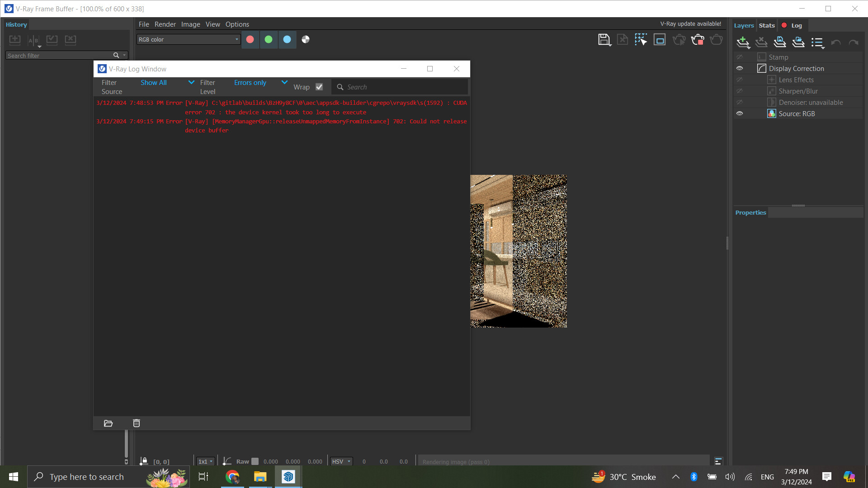Click the trash icon to clear log
This screenshot has height=488, width=868.
[137, 423]
